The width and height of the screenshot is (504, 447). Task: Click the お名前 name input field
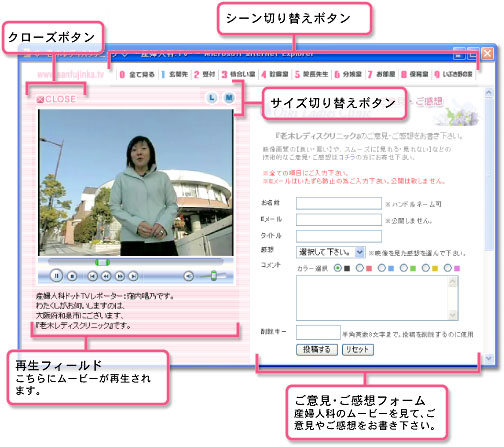click(x=339, y=203)
